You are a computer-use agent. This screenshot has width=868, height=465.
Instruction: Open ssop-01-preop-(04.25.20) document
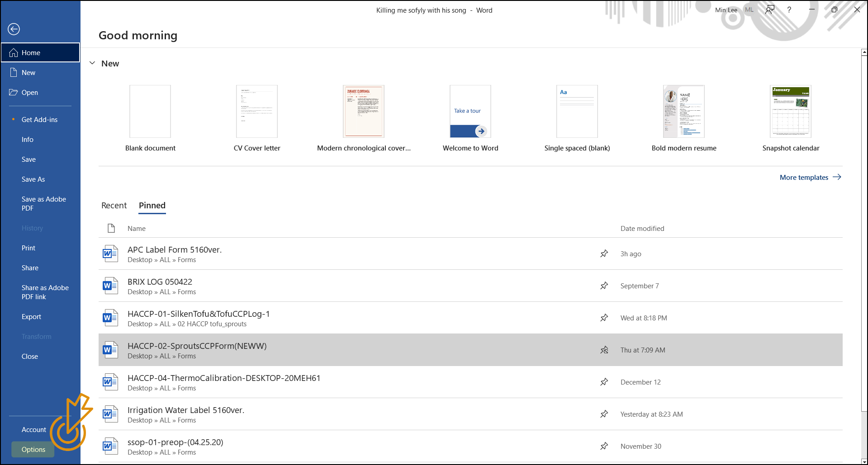tap(470, 446)
